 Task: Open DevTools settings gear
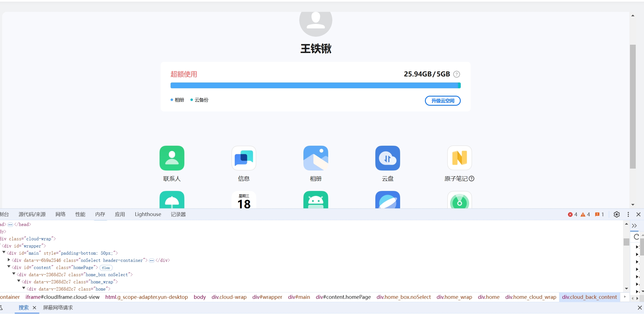pyautogui.click(x=617, y=214)
